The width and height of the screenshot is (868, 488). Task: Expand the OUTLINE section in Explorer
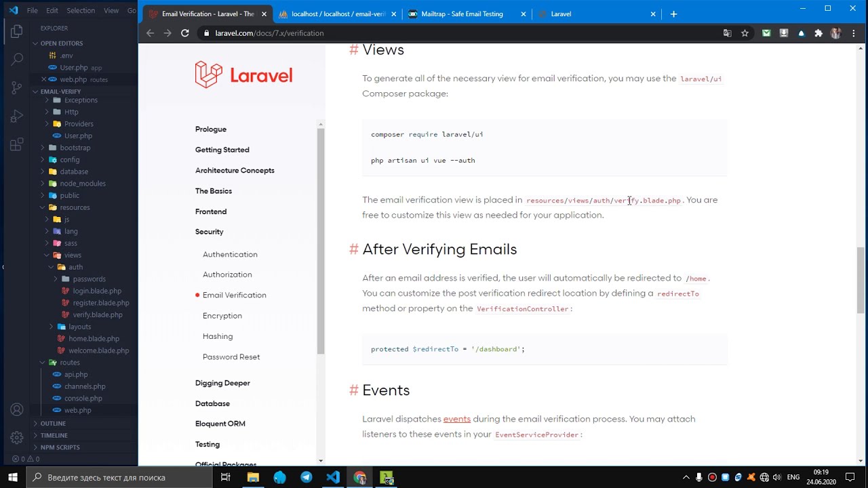[53, 424]
